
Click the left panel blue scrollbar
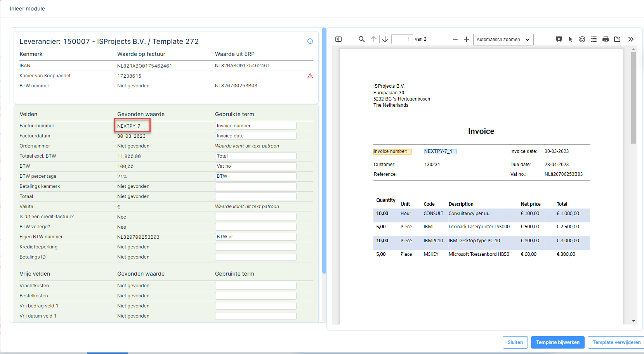(324, 151)
